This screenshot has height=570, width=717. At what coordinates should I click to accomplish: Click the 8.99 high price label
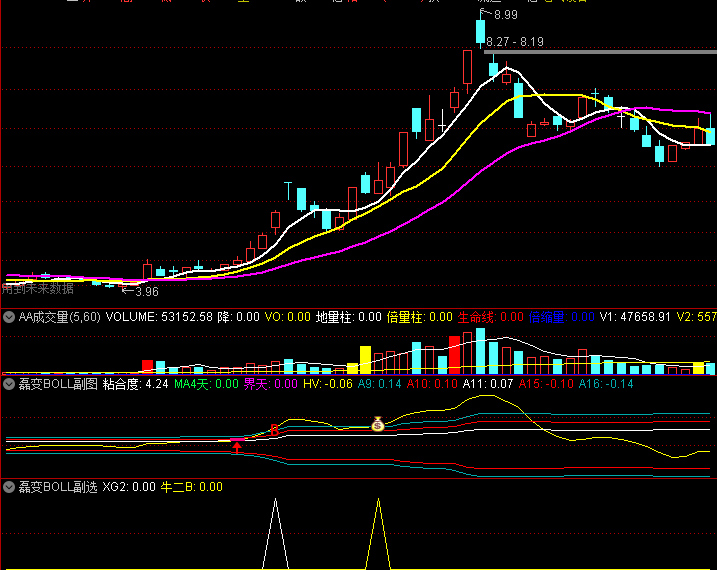506,15
